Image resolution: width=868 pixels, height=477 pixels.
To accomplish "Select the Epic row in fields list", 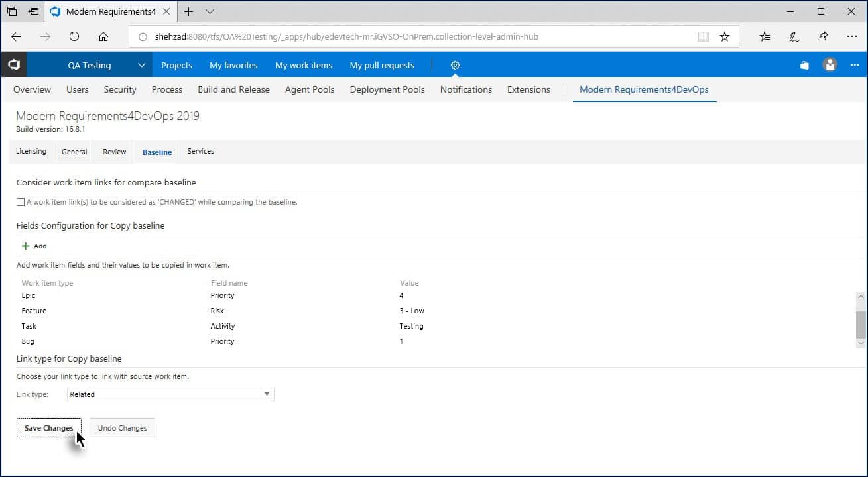I will (x=436, y=295).
